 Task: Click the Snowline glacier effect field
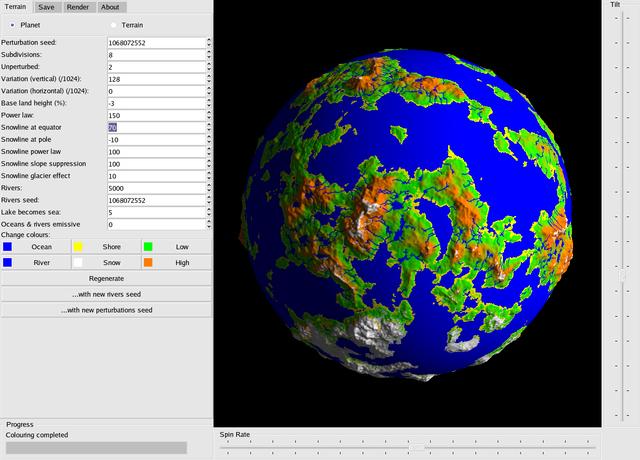[156, 176]
